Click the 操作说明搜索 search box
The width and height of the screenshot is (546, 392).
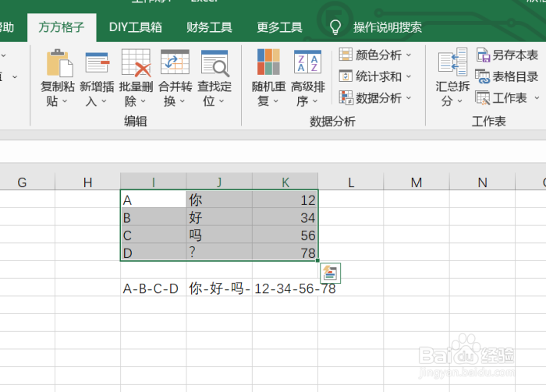click(x=388, y=27)
